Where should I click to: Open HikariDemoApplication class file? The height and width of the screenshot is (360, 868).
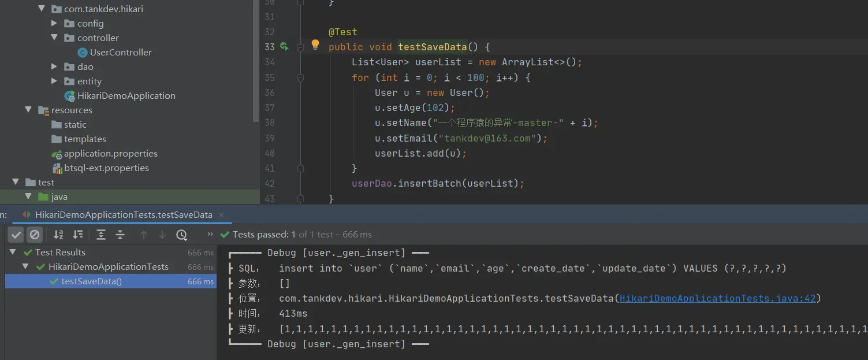tap(126, 95)
